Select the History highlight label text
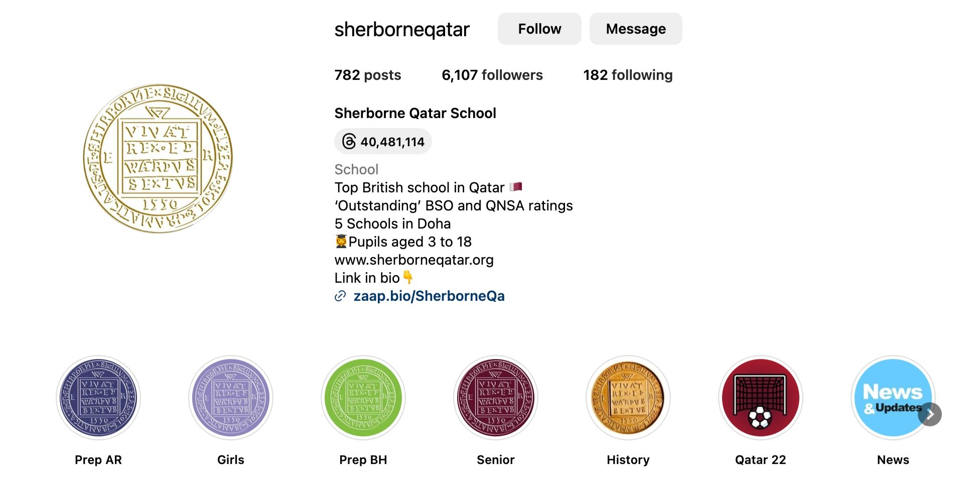Screen dimensions: 980x478 [x=628, y=460]
